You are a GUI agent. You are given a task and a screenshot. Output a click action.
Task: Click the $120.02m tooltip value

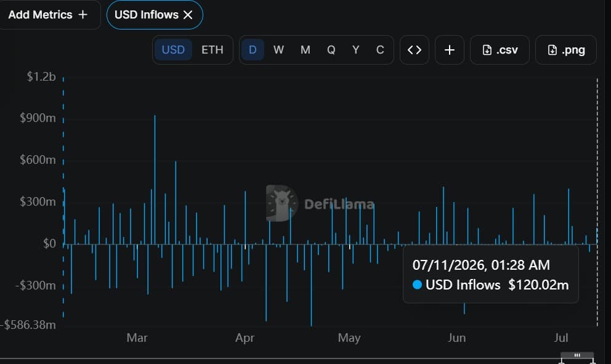pyautogui.click(x=538, y=285)
